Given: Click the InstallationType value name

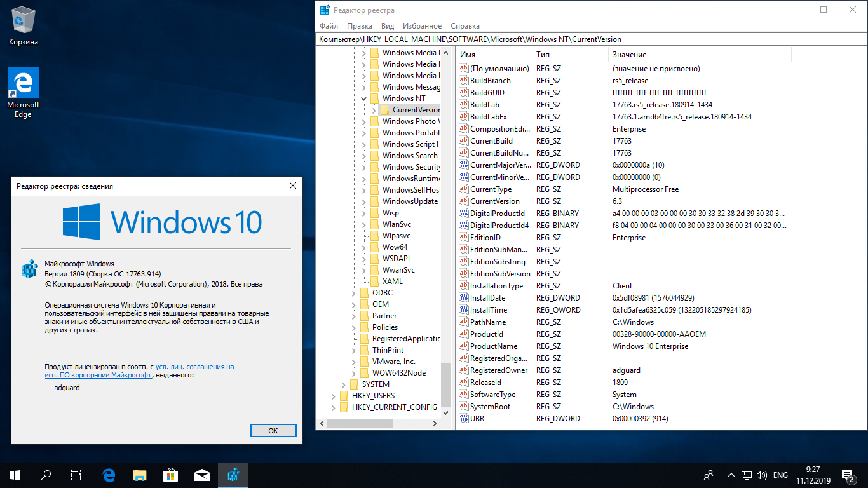Looking at the screenshot, I should (497, 286).
